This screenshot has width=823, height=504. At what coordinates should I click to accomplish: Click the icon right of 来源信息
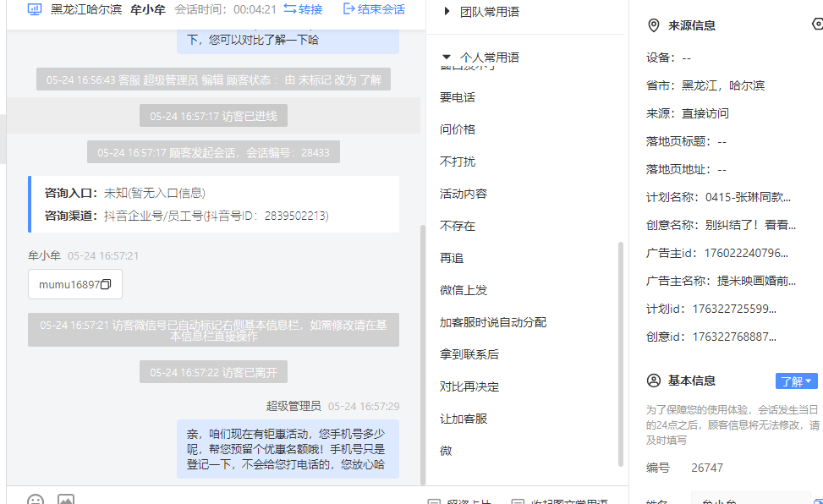[817, 25]
